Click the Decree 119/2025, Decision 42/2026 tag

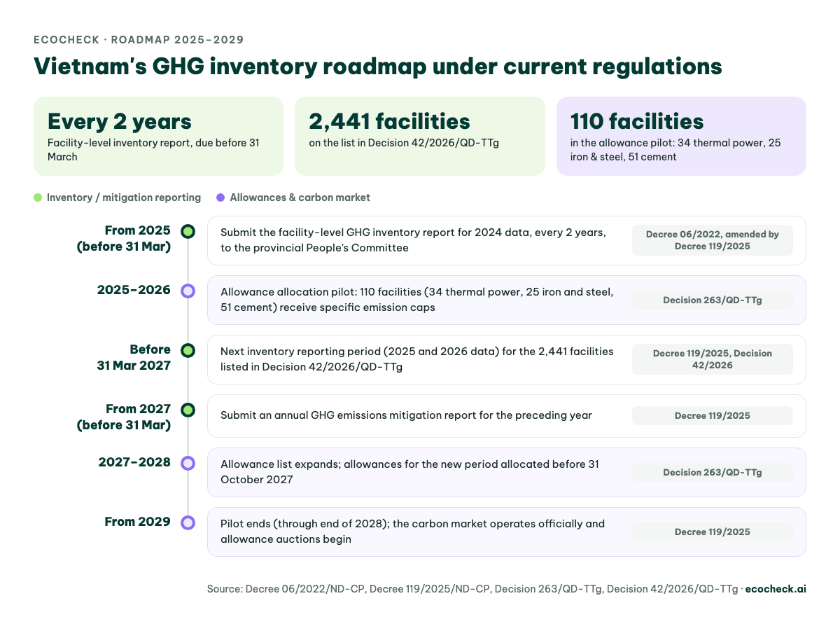click(x=713, y=359)
